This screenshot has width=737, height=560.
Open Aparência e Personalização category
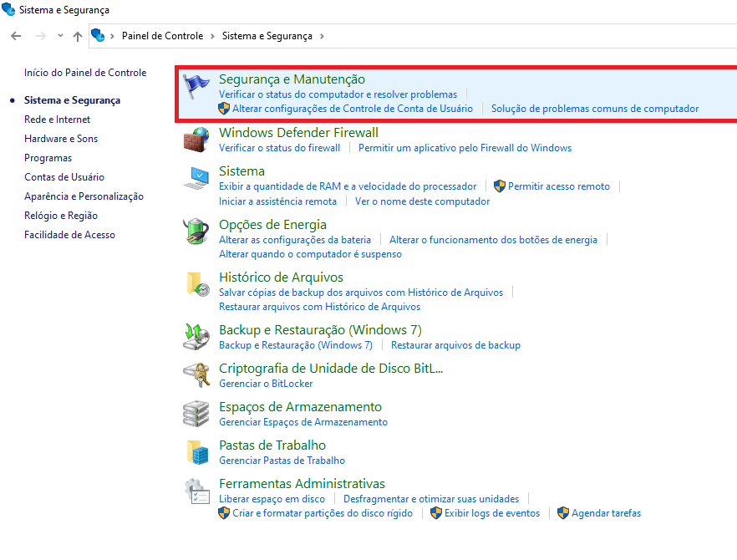(84, 196)
